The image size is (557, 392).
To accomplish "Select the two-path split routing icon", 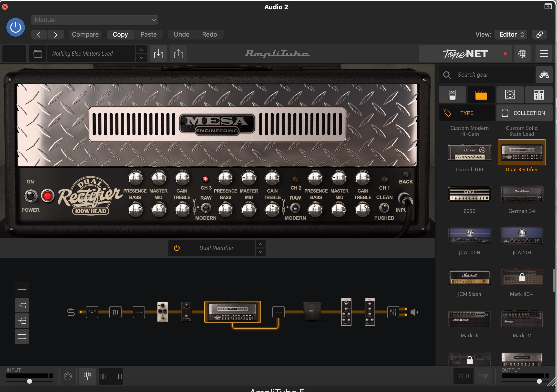I will 22,305.
